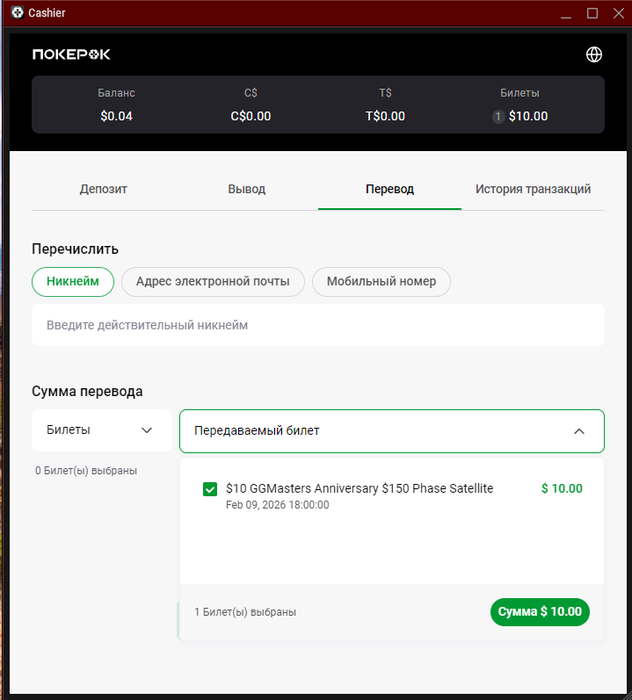Go to the Вывод tab
Viewport: 632px width, 700px height.
click(247, 189)
